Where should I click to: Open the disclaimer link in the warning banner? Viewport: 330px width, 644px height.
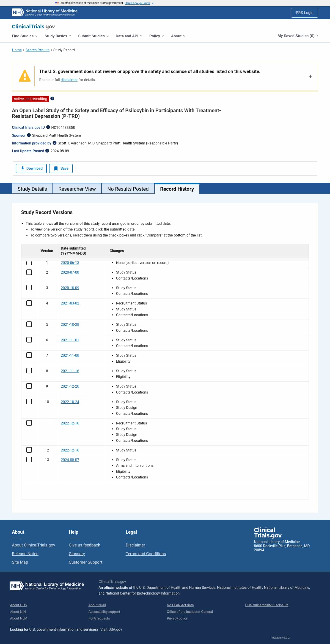point(69,80)
